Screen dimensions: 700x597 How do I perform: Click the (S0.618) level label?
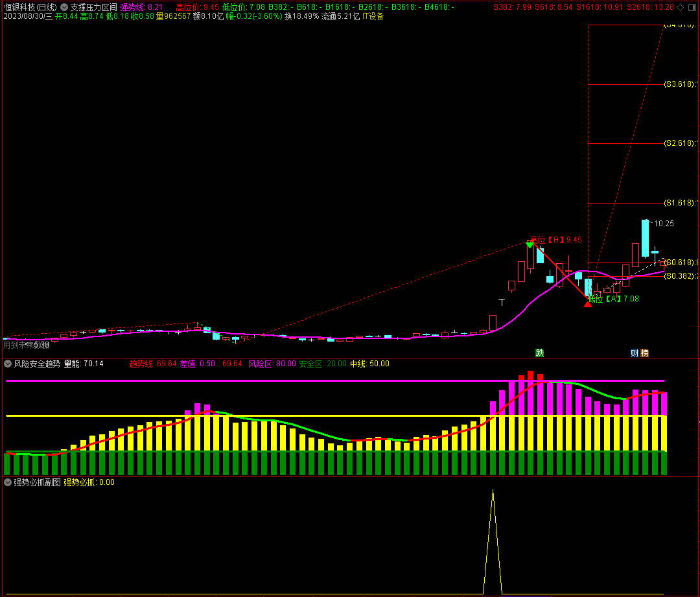(680, 262)
